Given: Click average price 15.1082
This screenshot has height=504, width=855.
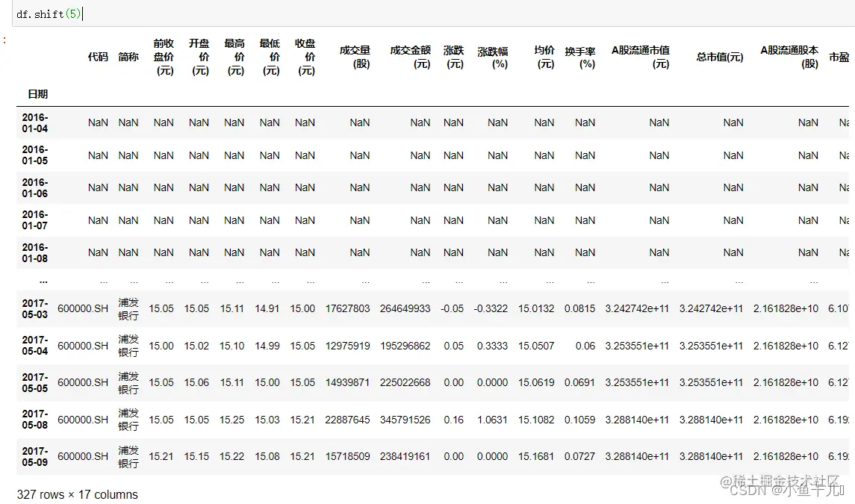Looking at the screenshot, I should tap(536, 420).
